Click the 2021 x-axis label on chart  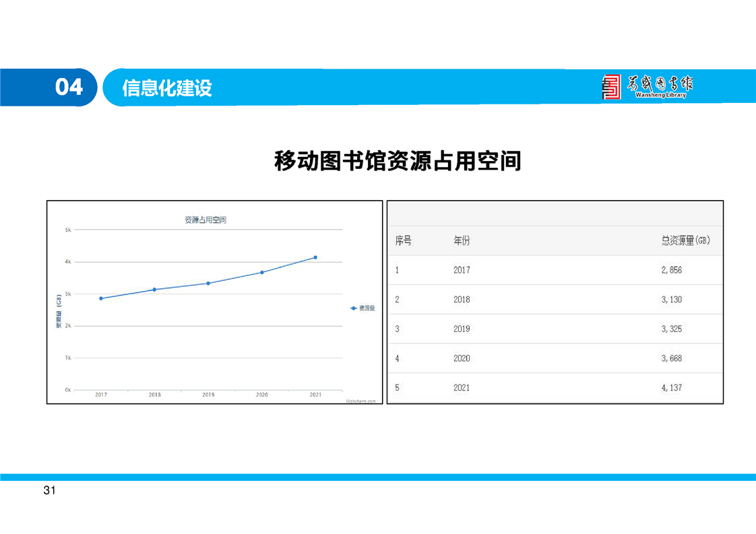click(315, 394)
